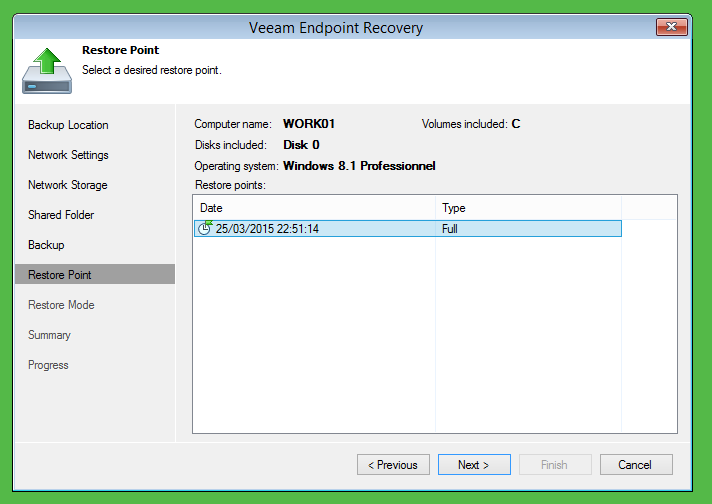Close the Veeam Endpoint Recovery window
The width and height of the screenshot is (712, 504).
(x=672, y=27)
